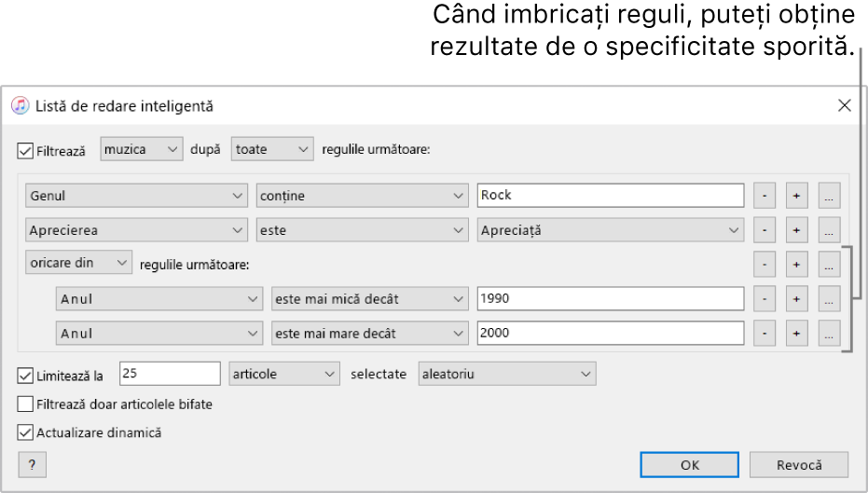Open help with the question mark button
The image size is (868, 493).
click(32, 465)
